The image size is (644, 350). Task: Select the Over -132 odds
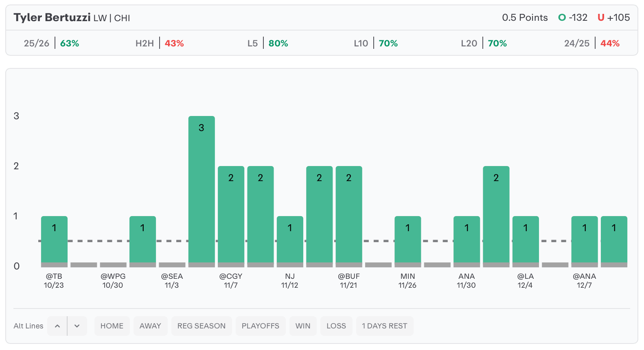click(573, 17)
